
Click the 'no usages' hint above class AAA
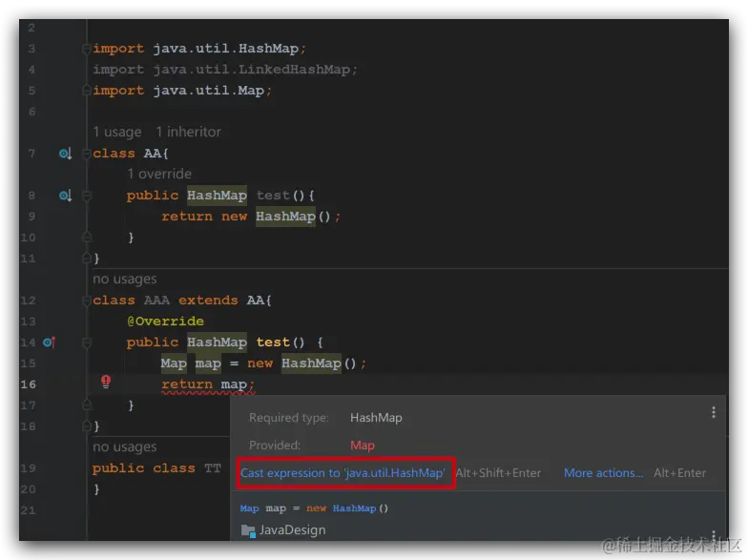point(124,279)
